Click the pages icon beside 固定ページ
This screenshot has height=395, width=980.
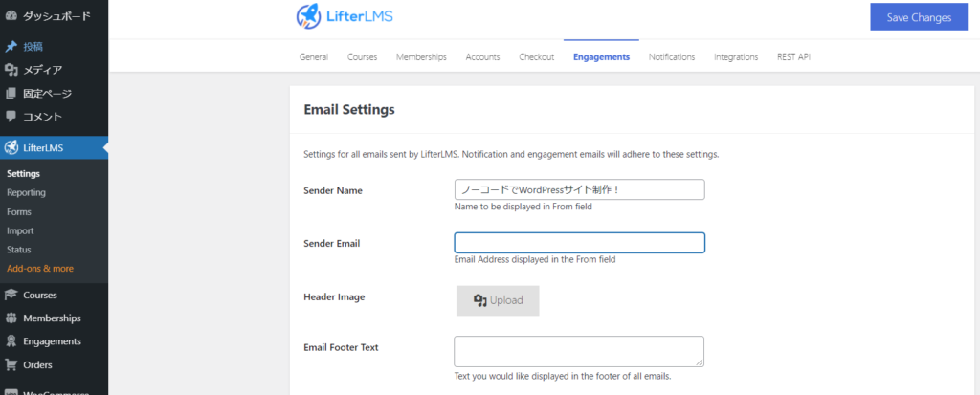pos(11,93)
